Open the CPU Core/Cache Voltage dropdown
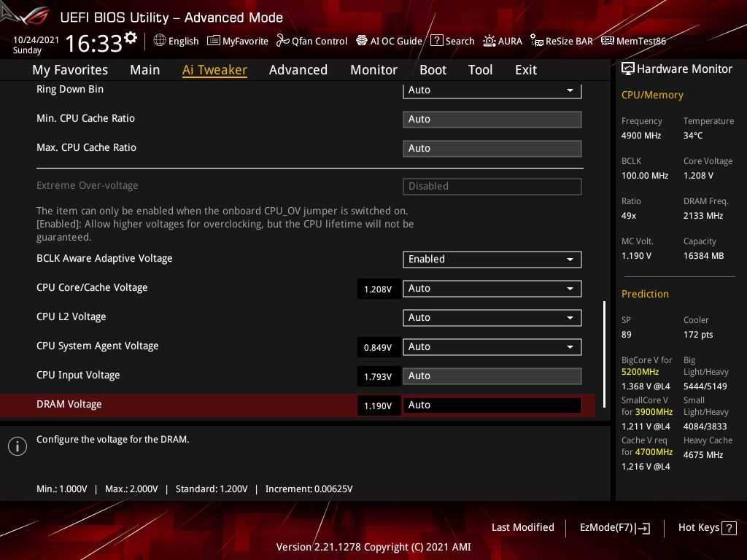Screen dimensions: 747x560 570,289
